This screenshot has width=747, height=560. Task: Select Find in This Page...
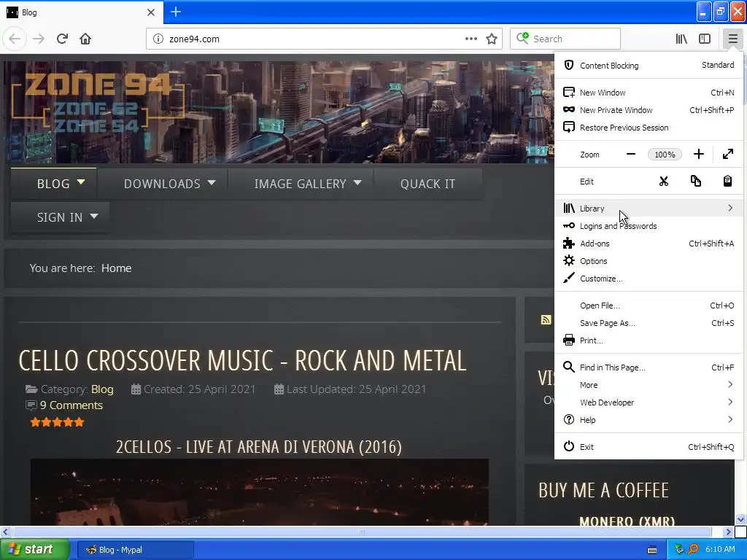coord(649,367)
